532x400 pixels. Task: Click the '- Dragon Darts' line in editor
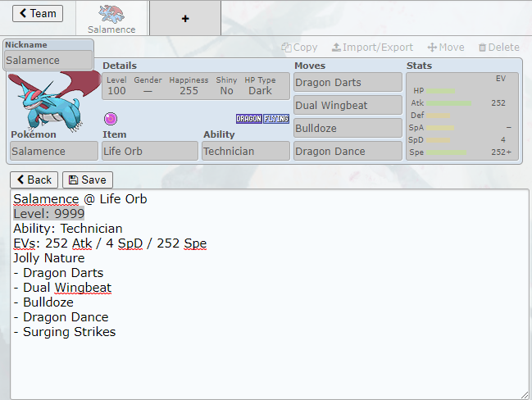[x=58, y=272]
